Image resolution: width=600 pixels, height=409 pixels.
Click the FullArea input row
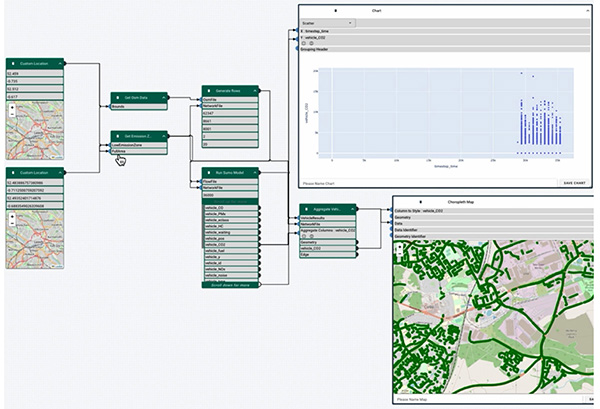point(139,151)
